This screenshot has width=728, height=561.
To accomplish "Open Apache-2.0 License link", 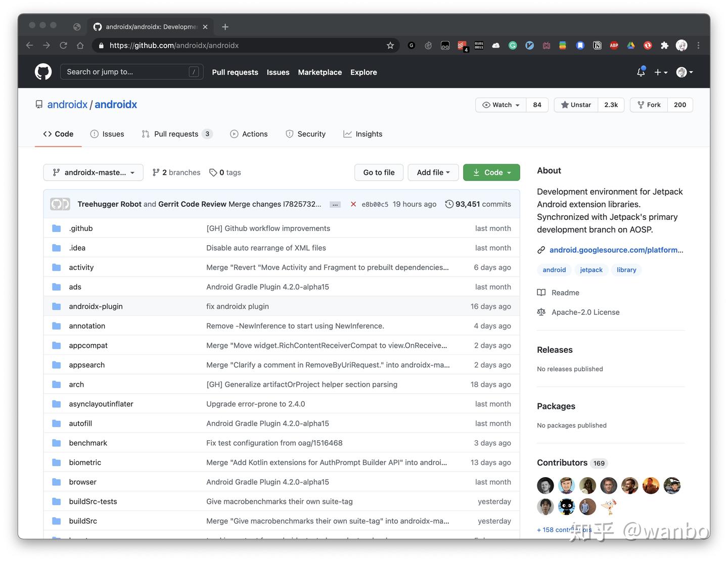I will [x=578, y=312].
